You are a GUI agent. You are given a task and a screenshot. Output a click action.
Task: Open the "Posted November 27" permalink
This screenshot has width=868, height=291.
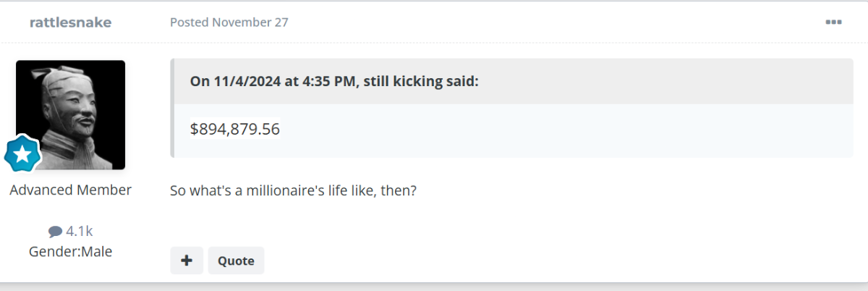click(229, 22)
